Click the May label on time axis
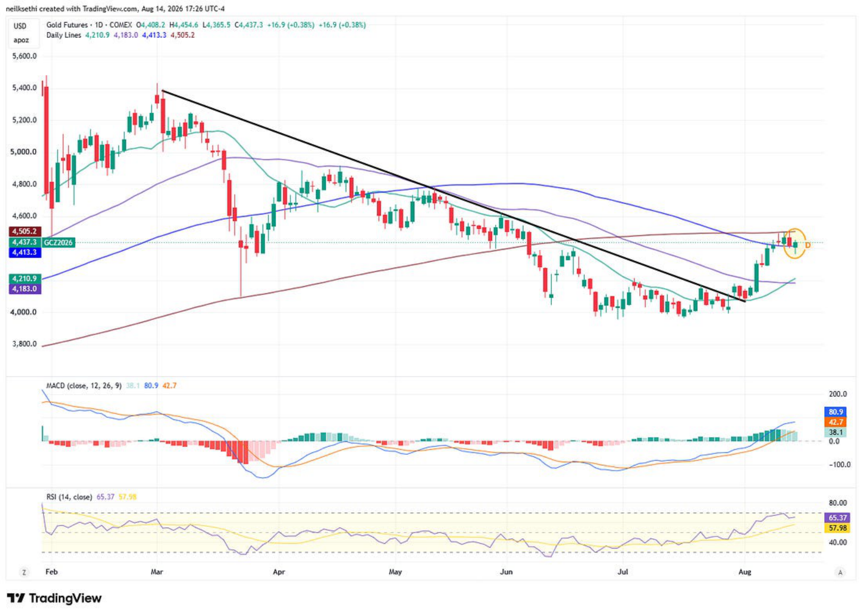This screenshot has height=616, width=862. pyautogui.click(x=395, y=572)
